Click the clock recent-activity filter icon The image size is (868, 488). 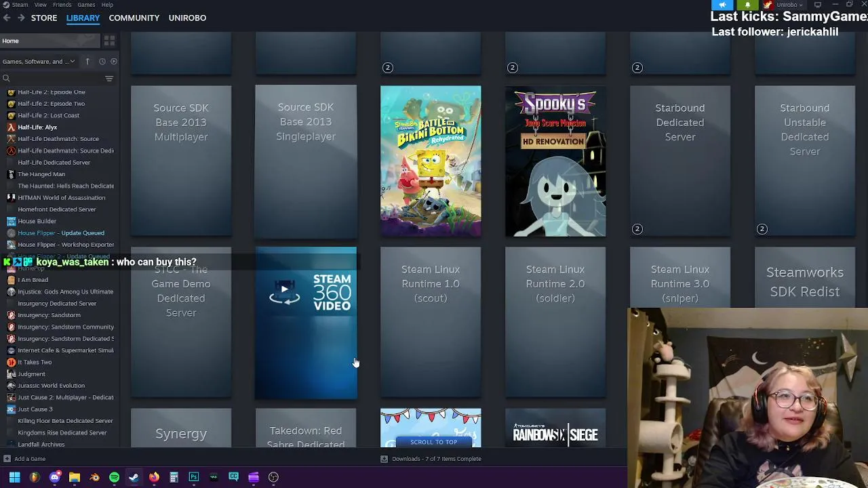[x=102, y=61]
